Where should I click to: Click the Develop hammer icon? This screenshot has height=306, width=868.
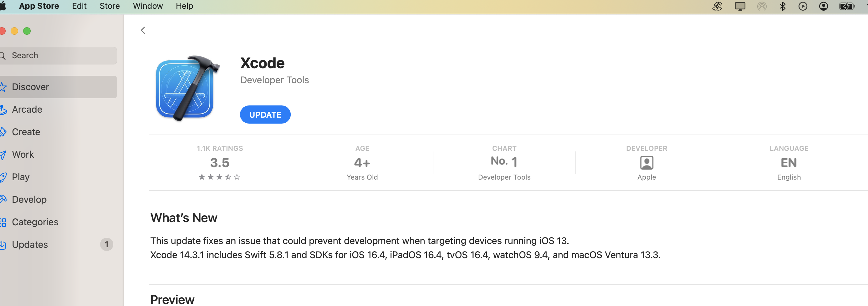coord(3,200)
